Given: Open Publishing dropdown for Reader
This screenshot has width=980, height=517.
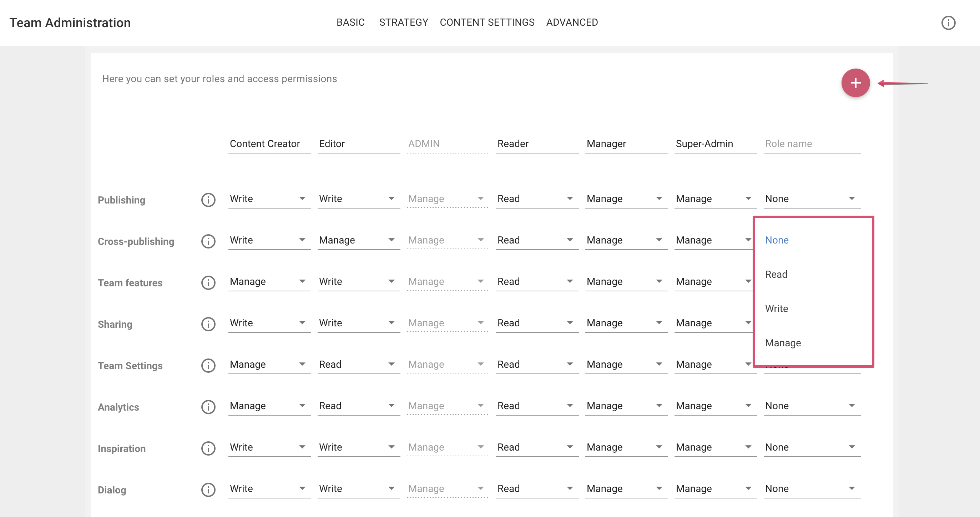Looking at the screenshot, I should point(537,199).
